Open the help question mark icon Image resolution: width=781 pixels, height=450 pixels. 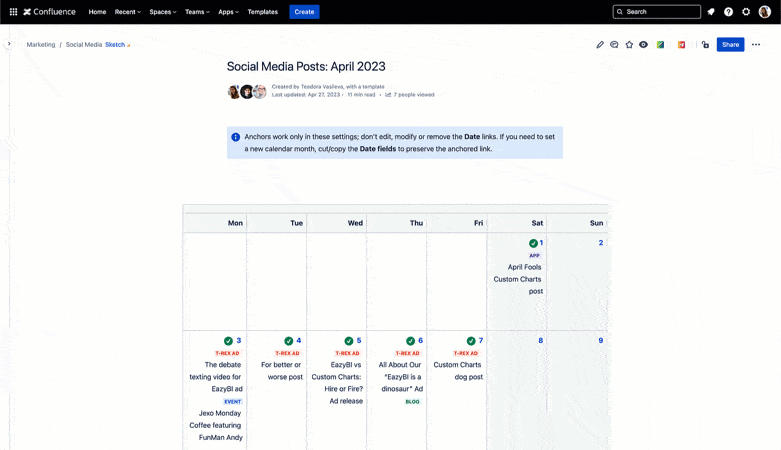728,11
